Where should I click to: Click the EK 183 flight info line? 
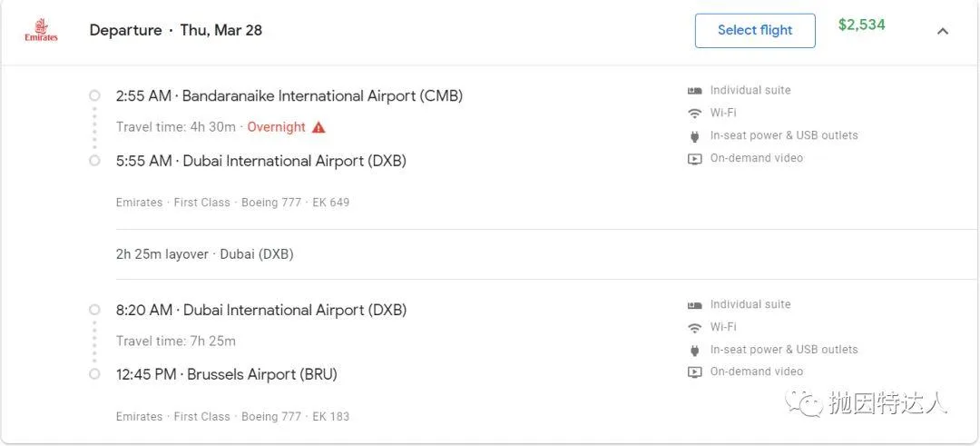232,417
